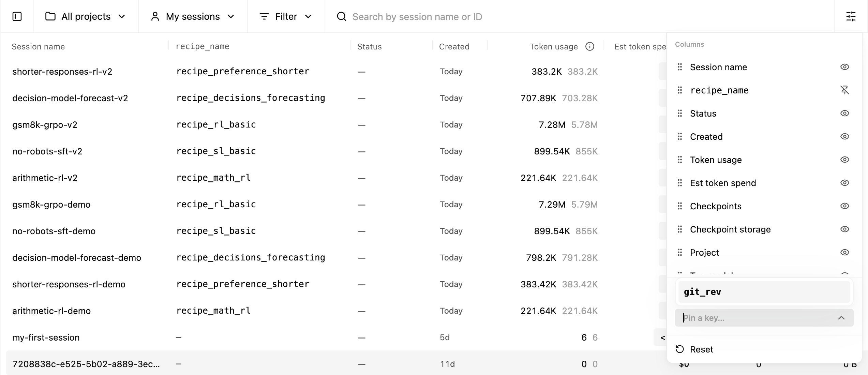This screenshot has width=868, height=375.
Task: Grab the Session name drag handle
Action: (680, 67)
